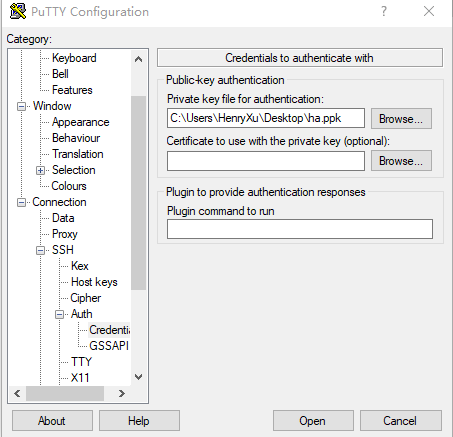This screenshot has width=453, height=437.
Task: Browse for a certificate file
Action: point(401,161)
